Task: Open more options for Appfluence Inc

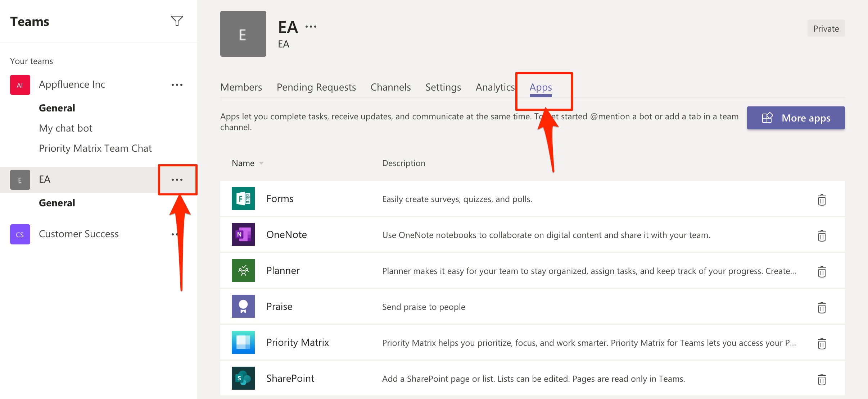Action: point(177,84)
